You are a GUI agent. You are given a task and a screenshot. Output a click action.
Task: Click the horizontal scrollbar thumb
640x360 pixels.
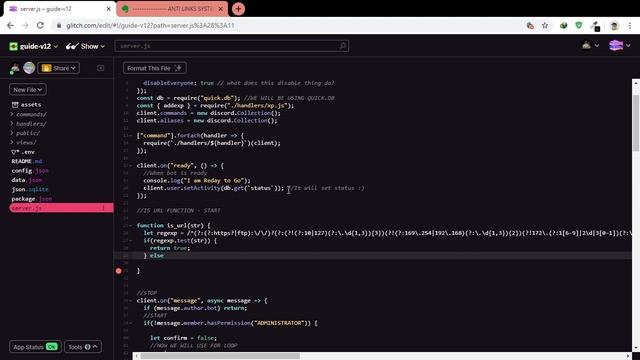220,356
